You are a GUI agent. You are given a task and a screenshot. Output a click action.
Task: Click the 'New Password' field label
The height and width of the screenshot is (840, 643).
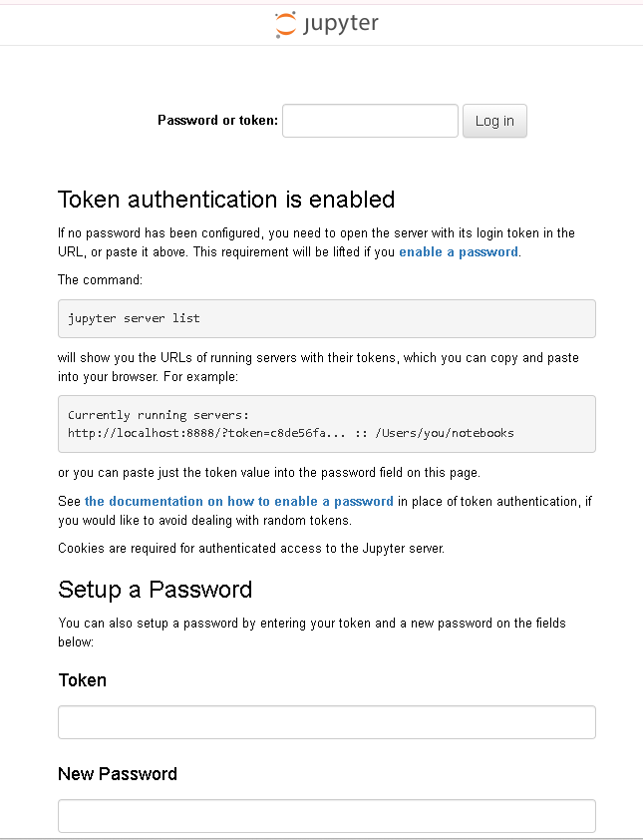coord(117,774)
